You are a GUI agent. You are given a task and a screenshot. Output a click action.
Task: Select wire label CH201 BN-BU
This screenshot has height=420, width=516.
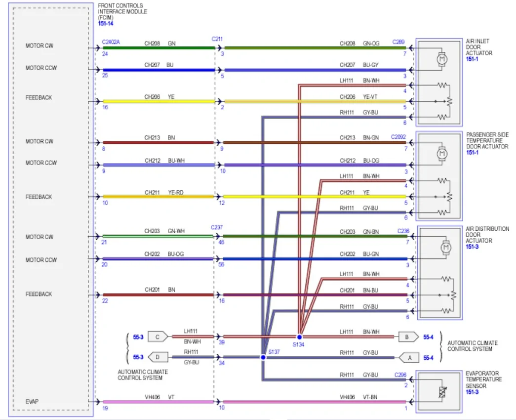[x=358, y=290]
